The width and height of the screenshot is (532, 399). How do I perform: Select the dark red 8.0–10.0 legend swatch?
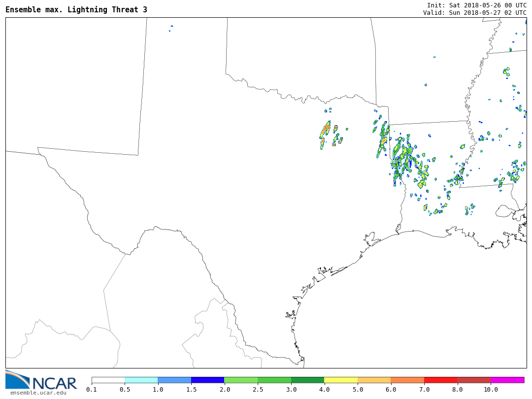[x=474, y=380]
